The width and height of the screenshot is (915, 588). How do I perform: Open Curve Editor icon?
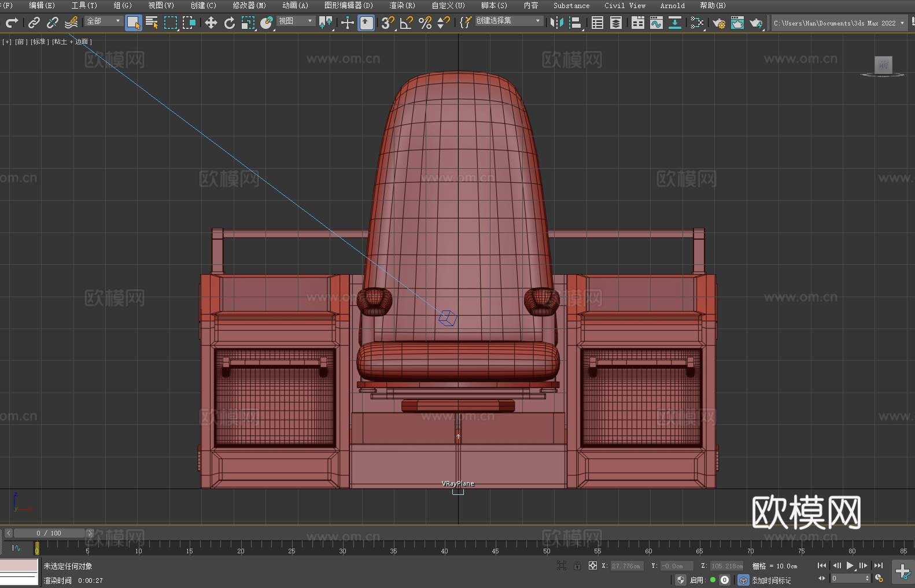point(656,23)
